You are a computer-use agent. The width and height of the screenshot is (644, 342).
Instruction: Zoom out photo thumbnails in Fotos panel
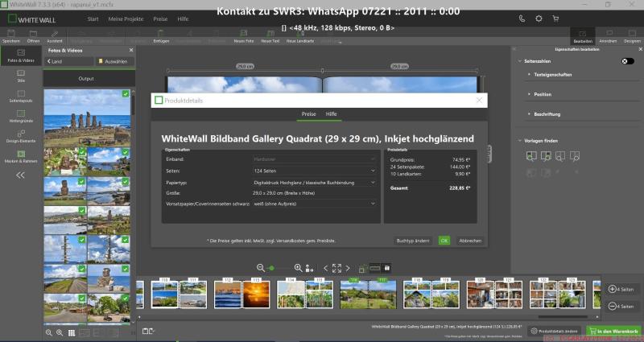point(49,332)
